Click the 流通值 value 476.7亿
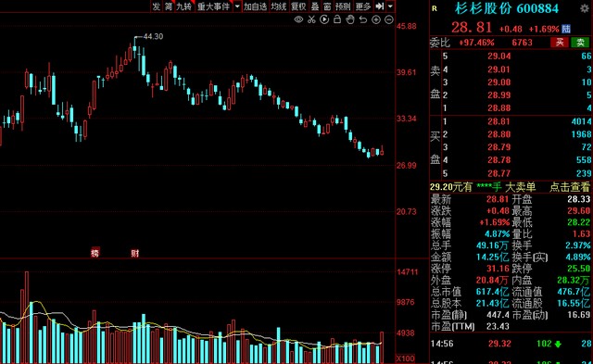The width and height of the screenshot is (593, 364). pos(574,292)
